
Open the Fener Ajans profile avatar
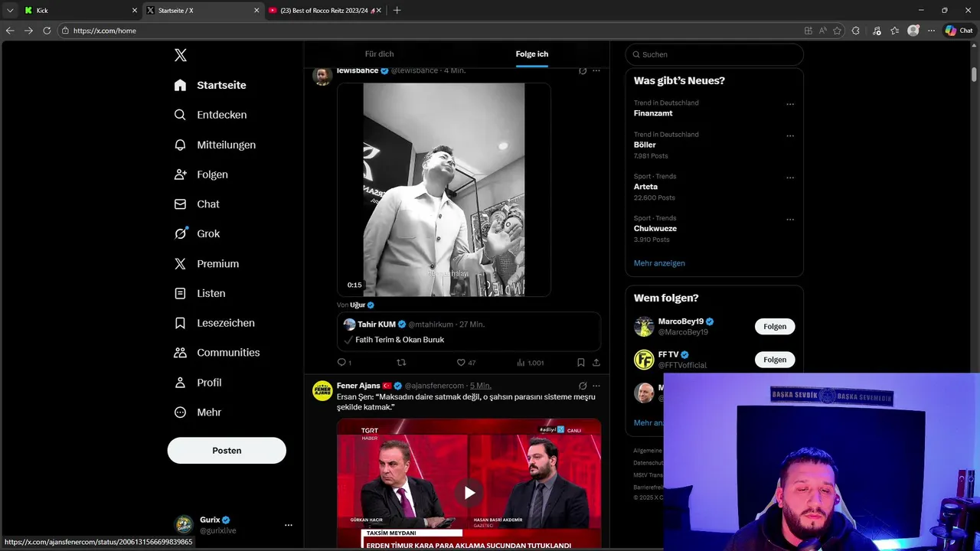(x=322, y=390)
